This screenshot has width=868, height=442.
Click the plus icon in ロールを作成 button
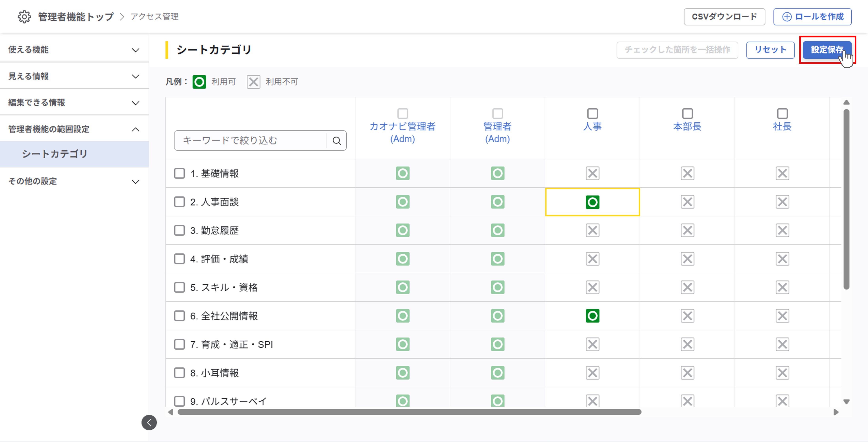click(786, 17)
